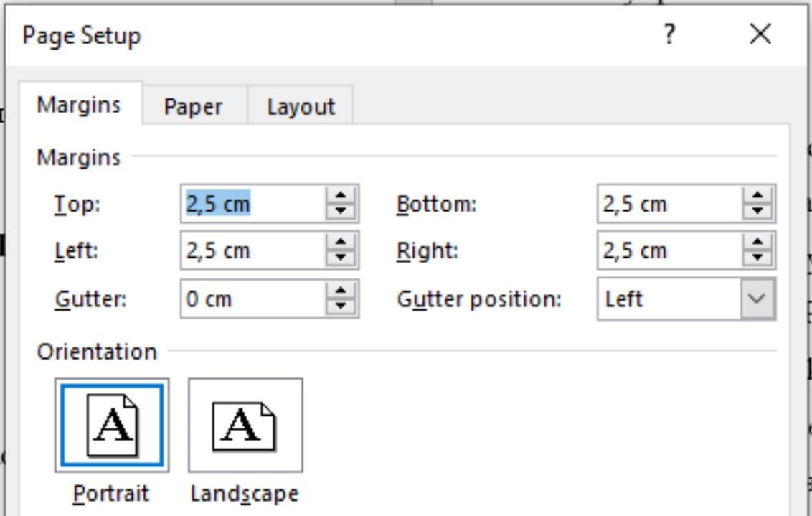Increase the Left margin with up arrow
The height and width of the screenshot is (516, 812).
(x=340, y=243)
